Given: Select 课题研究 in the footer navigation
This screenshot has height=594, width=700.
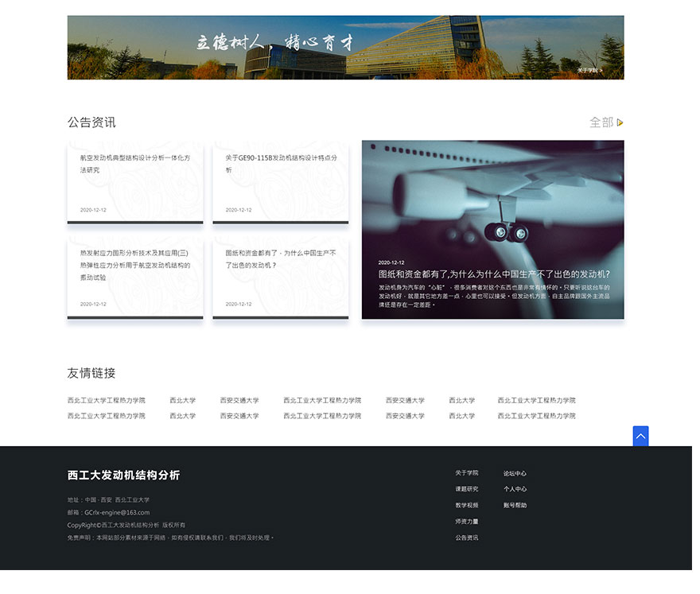Looking at the screenshot, I should (467, 489).
